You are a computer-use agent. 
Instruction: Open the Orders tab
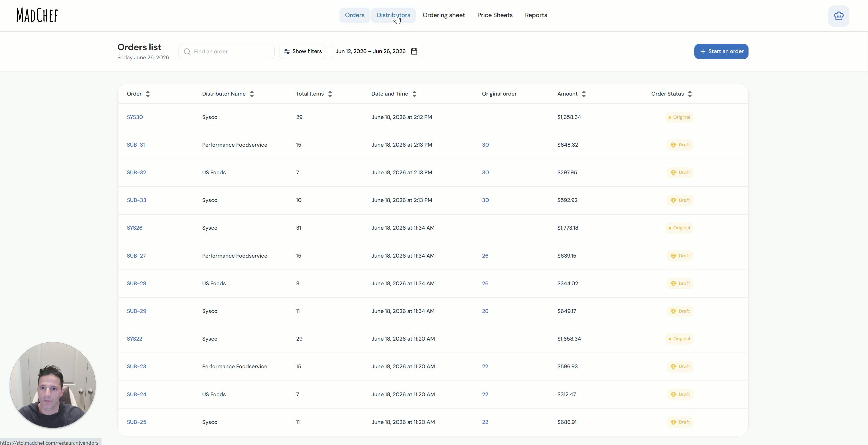tap(354, 15)
